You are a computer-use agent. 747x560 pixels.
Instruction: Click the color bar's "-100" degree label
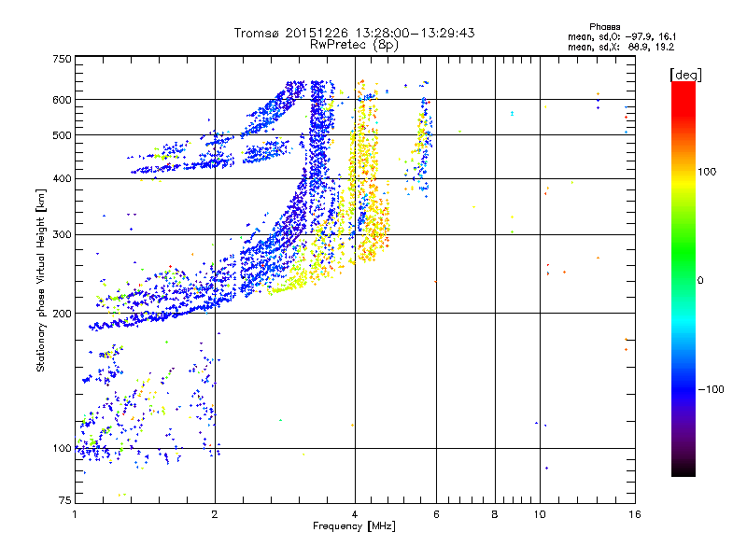coord(711,389)
